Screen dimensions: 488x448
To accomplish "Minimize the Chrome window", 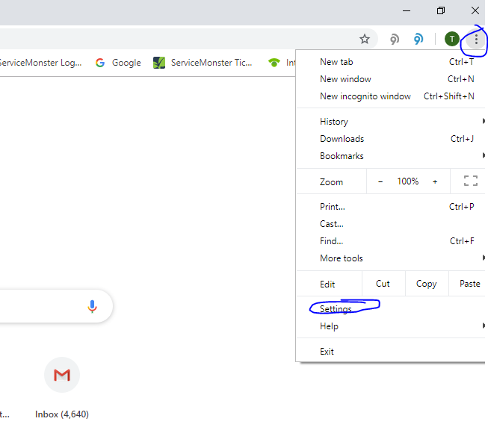I will pyautogui.click(x=407, y=11).
